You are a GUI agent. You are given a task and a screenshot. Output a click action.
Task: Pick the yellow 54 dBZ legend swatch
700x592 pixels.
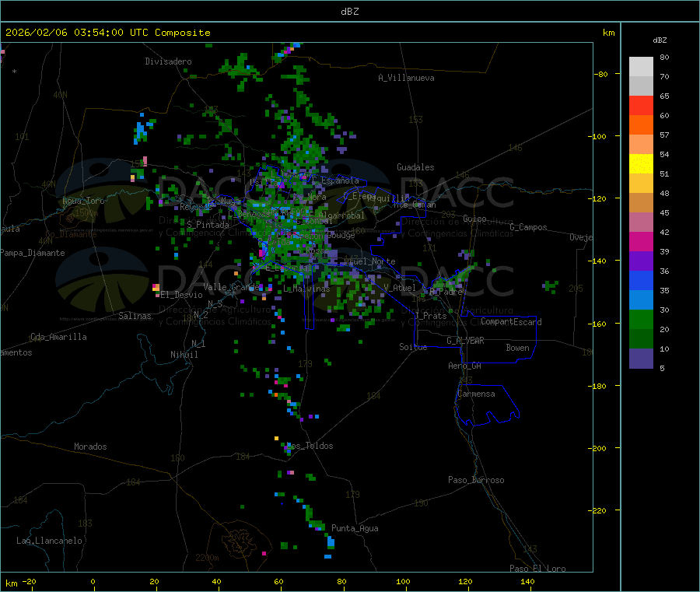[x=641, y=164]
